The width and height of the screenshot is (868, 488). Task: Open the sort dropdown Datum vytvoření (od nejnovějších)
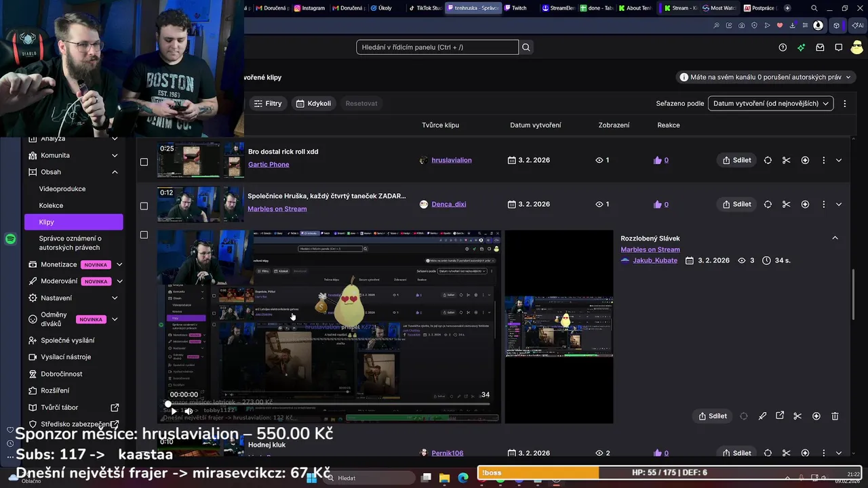[771, 104]
